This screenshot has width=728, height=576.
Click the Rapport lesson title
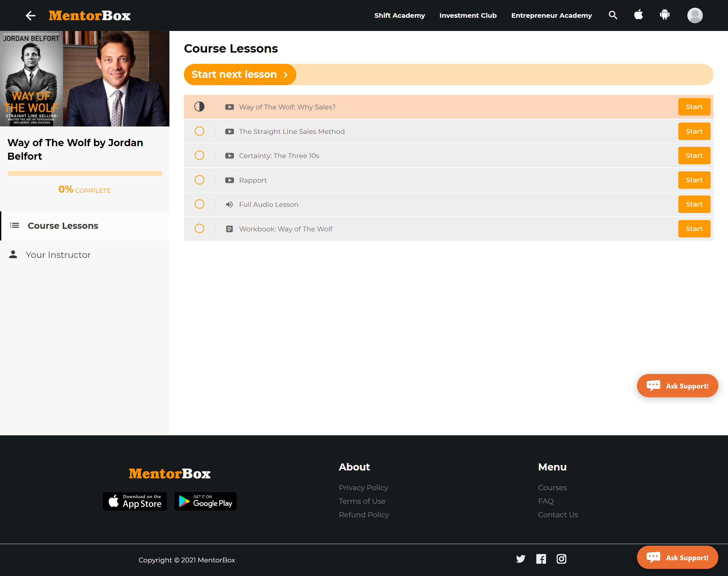[x=253, y=180]
